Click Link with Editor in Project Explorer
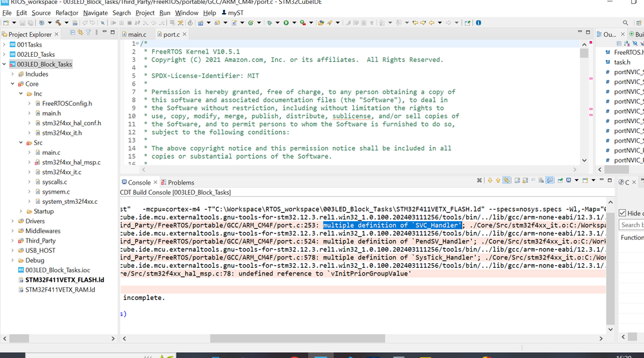 [81, 32]
